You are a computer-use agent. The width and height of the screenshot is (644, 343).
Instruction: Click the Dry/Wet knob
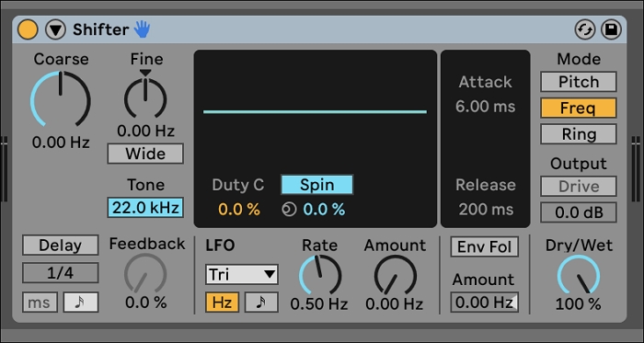[x=579, y=274]
